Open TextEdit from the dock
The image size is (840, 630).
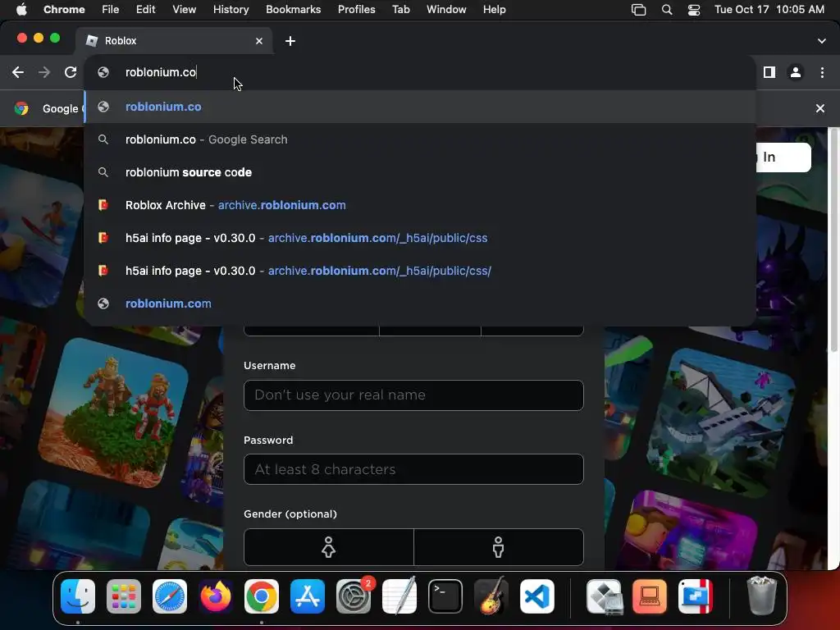[x=399, y=596]
